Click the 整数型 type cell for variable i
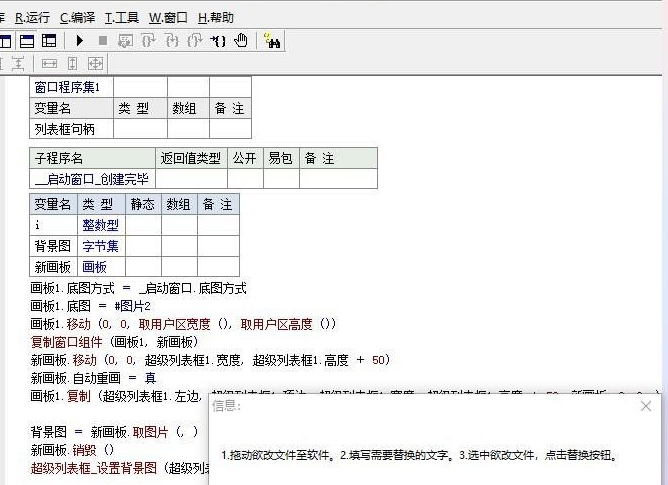 click(101, 225)
